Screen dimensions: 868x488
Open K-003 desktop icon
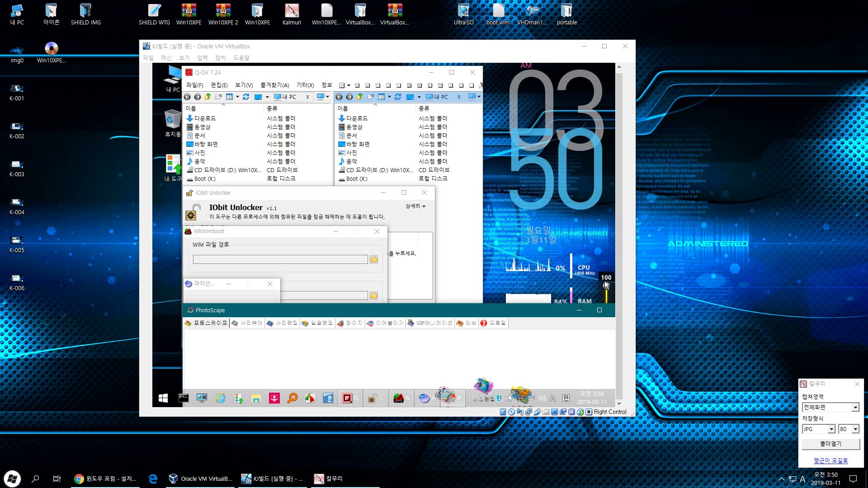pos(17,168)
